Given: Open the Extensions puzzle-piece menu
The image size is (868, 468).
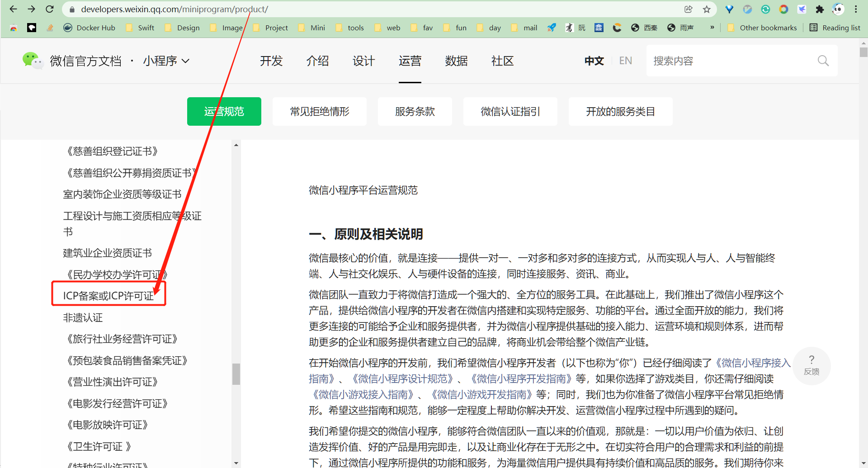Looking at the screenshot, I should click(x=820, y=9).
